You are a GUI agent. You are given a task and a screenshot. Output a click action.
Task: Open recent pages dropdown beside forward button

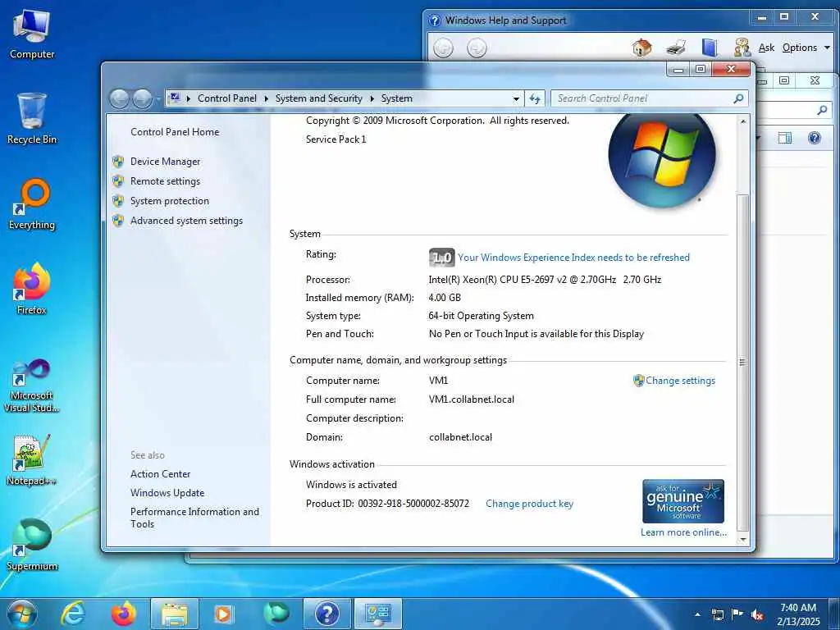158,99
